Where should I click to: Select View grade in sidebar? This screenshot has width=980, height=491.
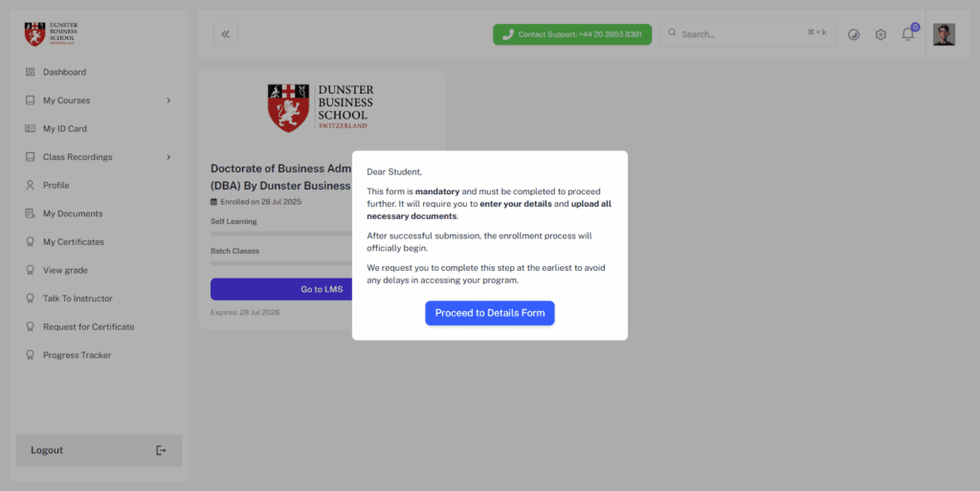point(65,270)
